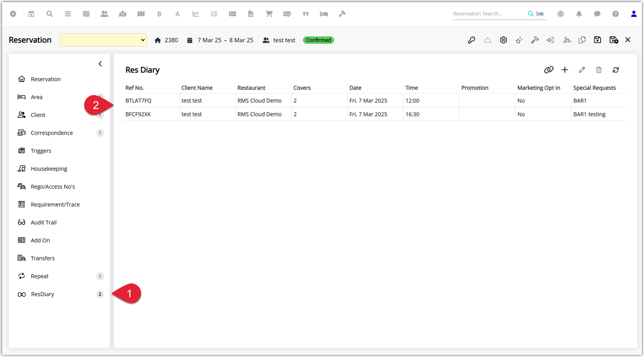Open the Add On sidebar tab
The height and width of the screenshot is (357, 644).
pyautogui.click(x=59, y=240)
